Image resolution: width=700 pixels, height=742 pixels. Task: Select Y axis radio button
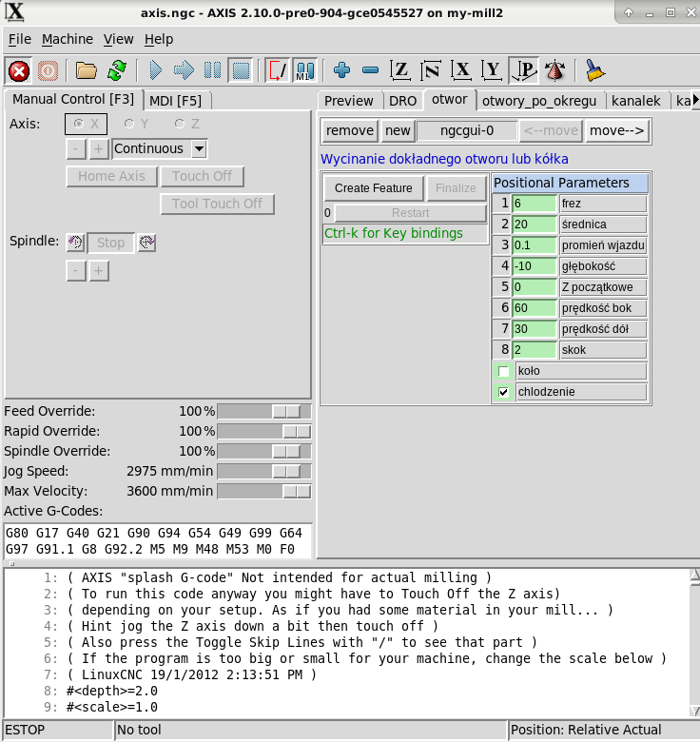(136, 124)
